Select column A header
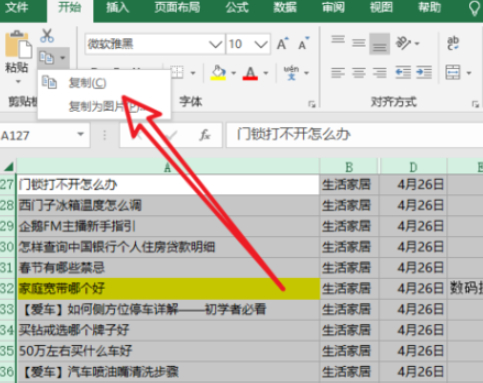Screen dimensions: 483x383 click(x=168, y=167)
